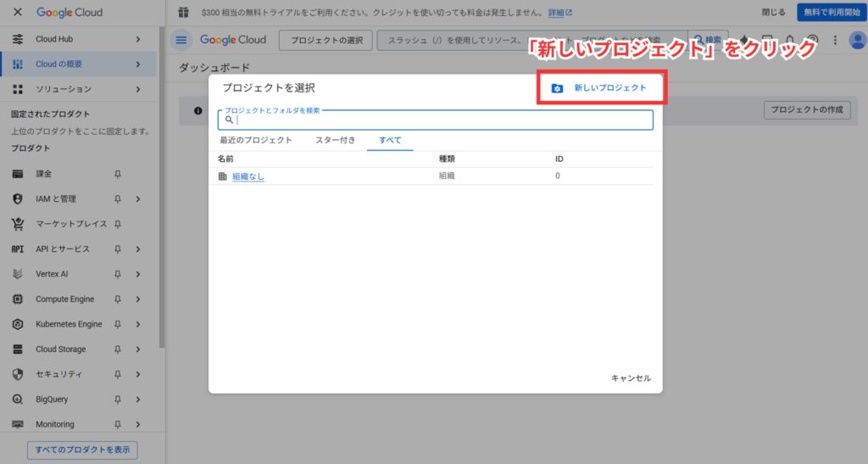Expand Kubernetes Engine submenu arrow

click(x=138, y=324)
